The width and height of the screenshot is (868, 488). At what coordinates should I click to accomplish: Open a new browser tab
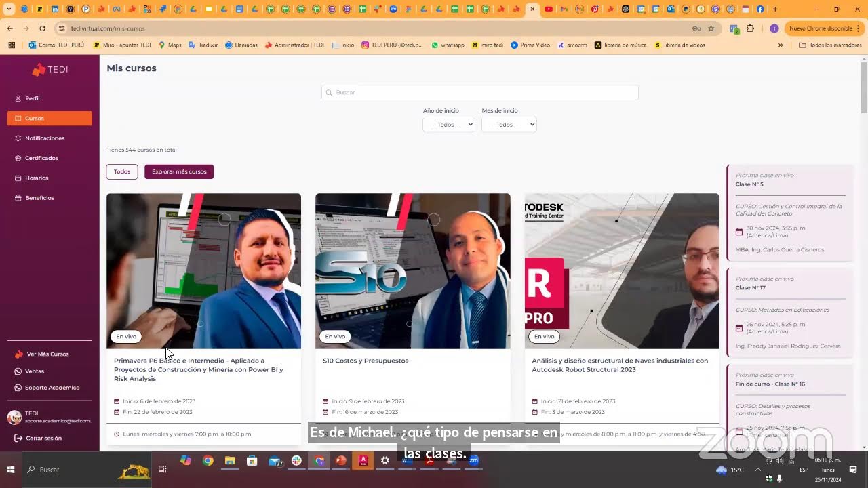coord(775,9)
